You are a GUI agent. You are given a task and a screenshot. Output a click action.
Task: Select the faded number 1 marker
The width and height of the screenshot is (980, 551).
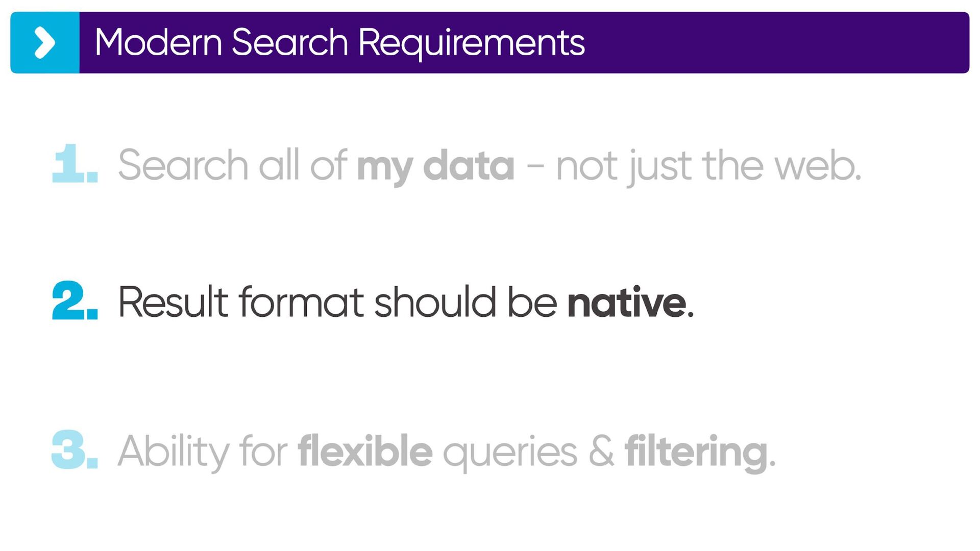[75, 163]
